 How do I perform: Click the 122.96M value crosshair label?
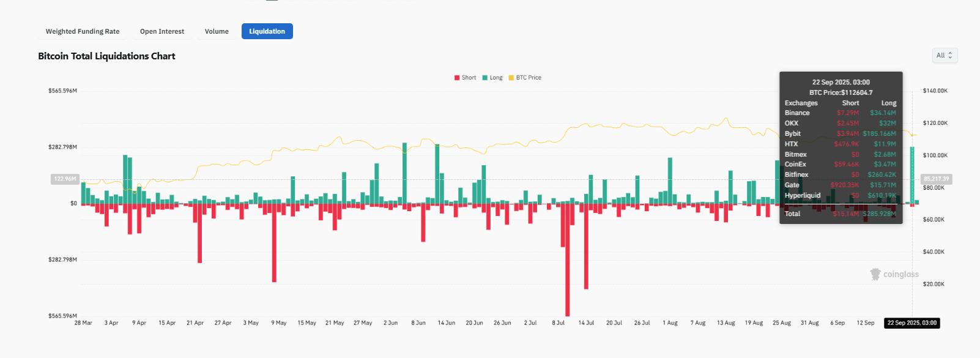coord(65,179)
